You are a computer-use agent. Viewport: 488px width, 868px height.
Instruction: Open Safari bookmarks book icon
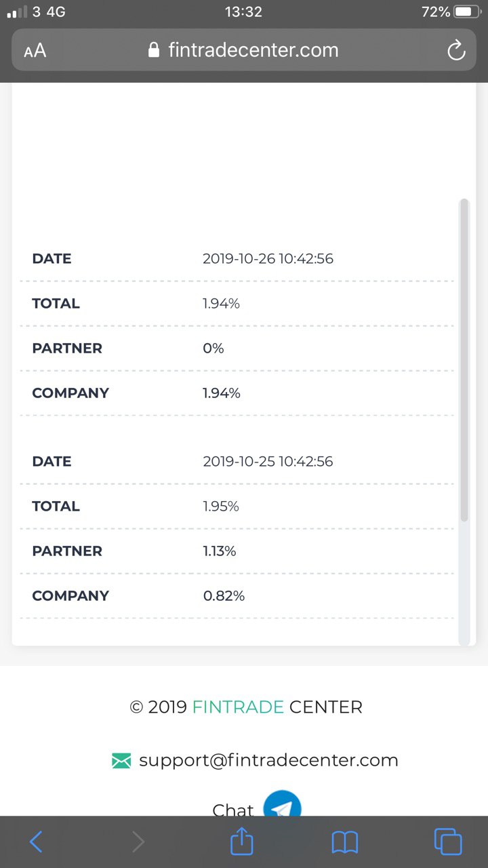click(x=345, y=842)
